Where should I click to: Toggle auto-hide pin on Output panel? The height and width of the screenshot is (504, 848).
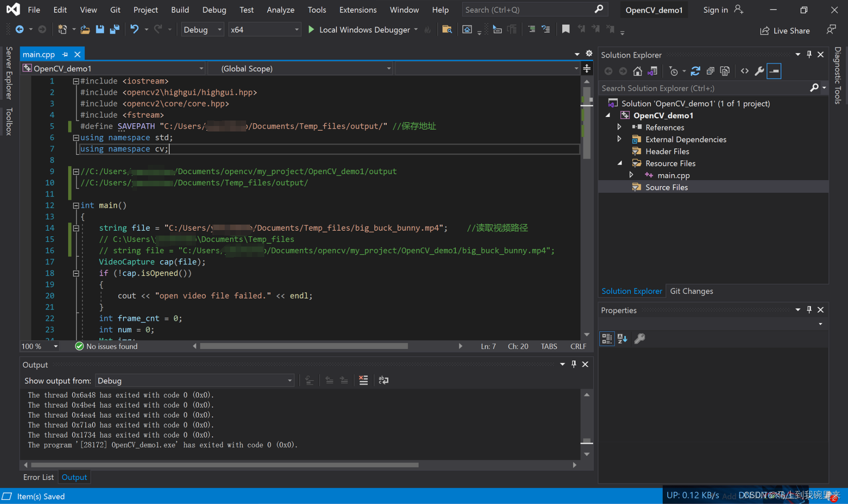(x=574, y=364)
